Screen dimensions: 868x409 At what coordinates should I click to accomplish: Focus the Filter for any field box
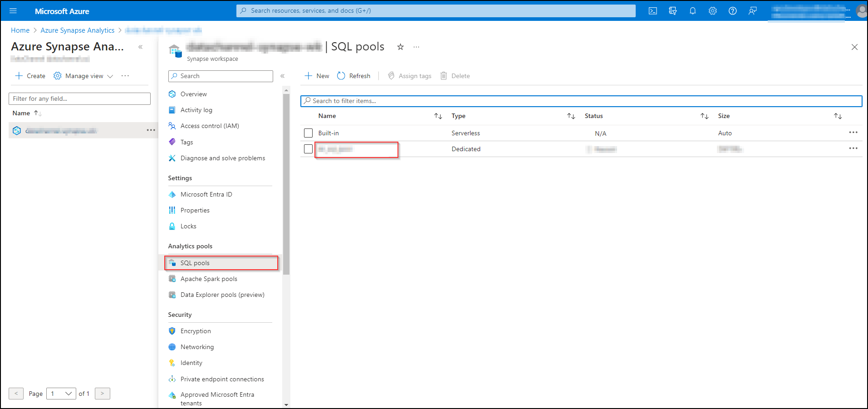79,99
